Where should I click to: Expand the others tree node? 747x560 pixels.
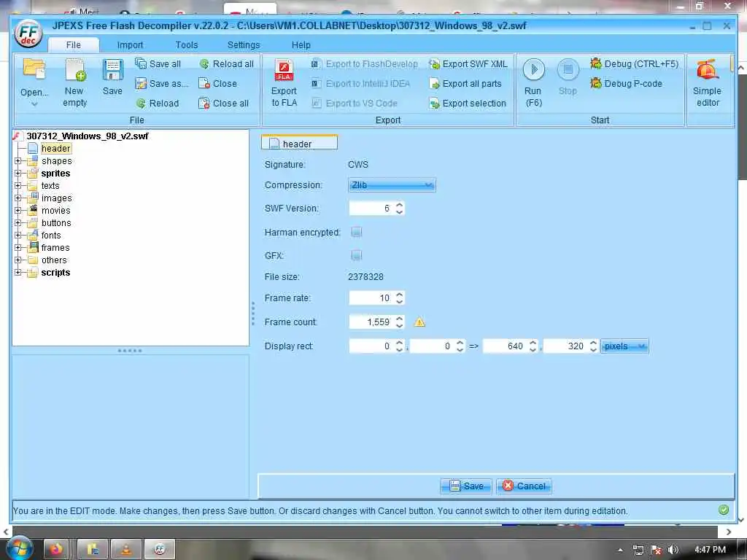tap(18, 260)
